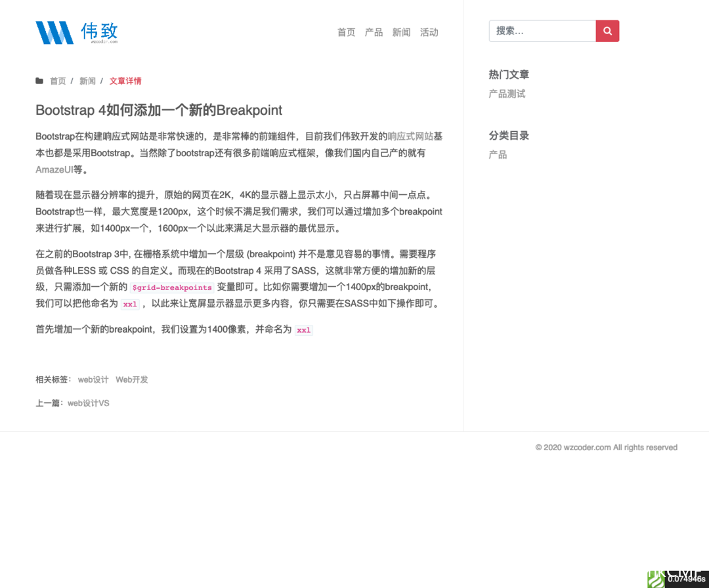
Task: Focus the 搜索 search input field
Action: pyautogui.click(x=542, y=31)
